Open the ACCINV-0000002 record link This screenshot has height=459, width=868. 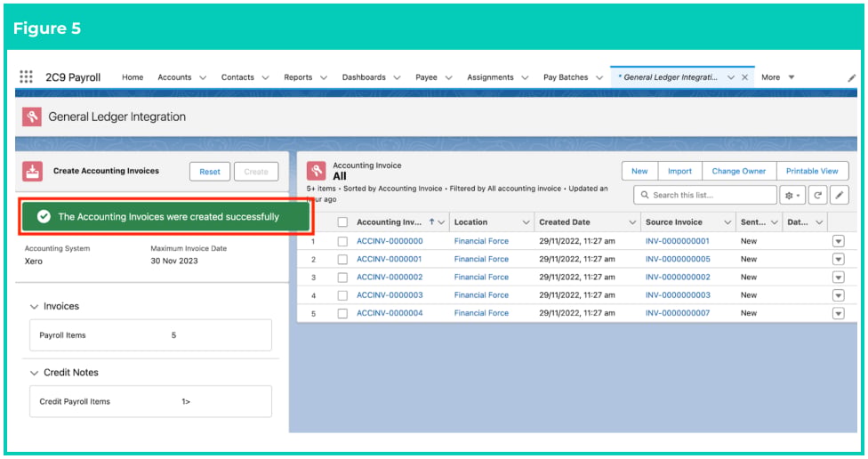(x=390, y=278)
